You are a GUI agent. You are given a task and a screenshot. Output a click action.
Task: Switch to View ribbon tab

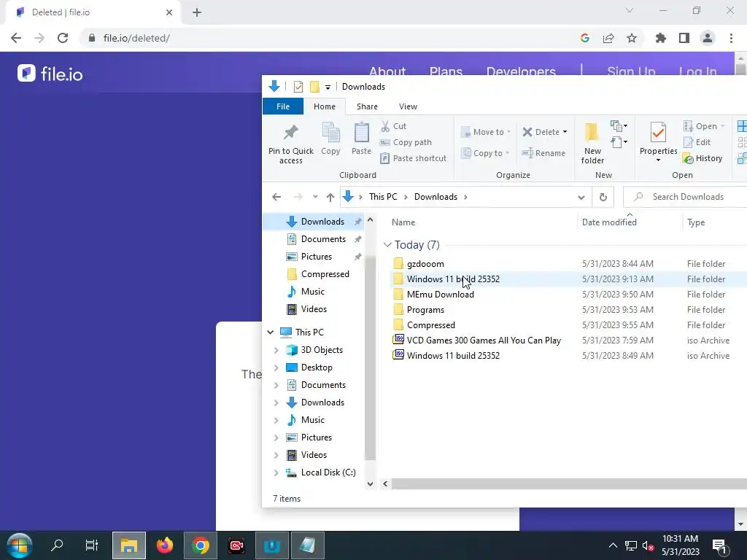pos(408,106)
